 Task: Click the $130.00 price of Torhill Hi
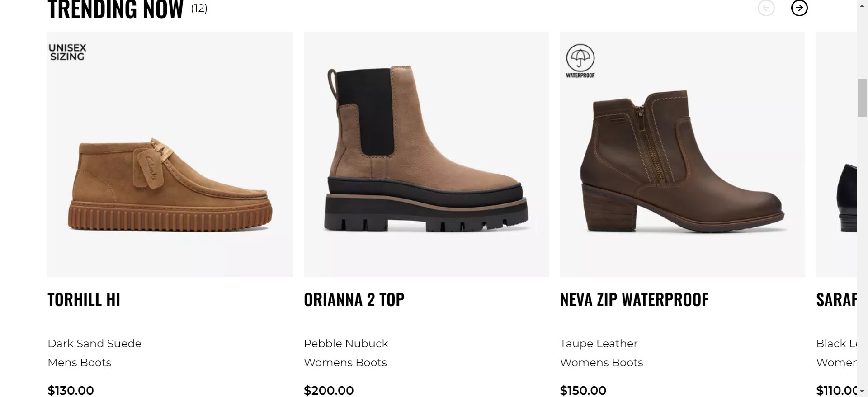coord(71,390)
